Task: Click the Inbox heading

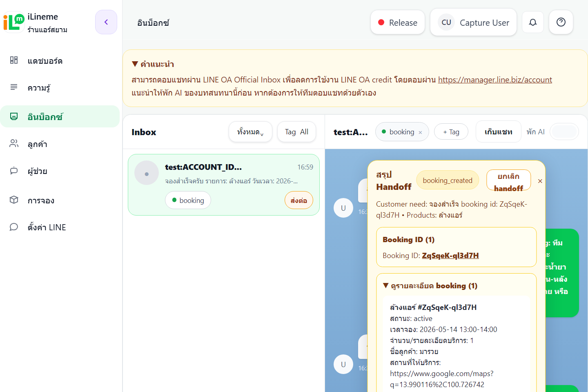Action: (x=144, y=132)
